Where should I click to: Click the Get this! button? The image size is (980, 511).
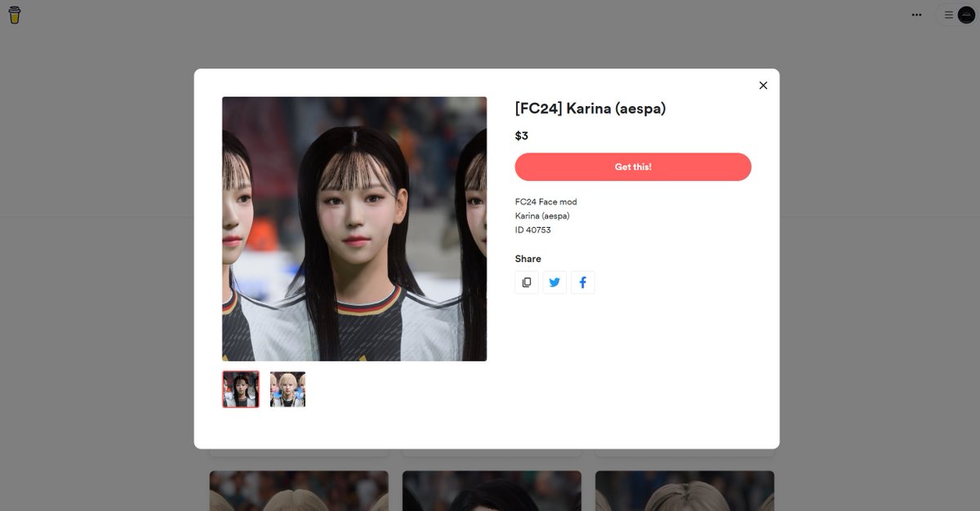(x=633, y=167)
